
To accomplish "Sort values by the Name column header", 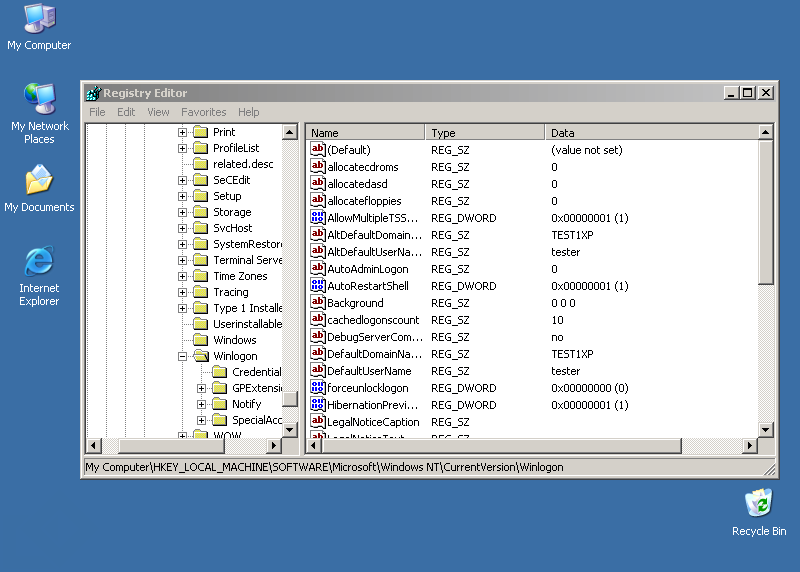I will coord(366,133).
